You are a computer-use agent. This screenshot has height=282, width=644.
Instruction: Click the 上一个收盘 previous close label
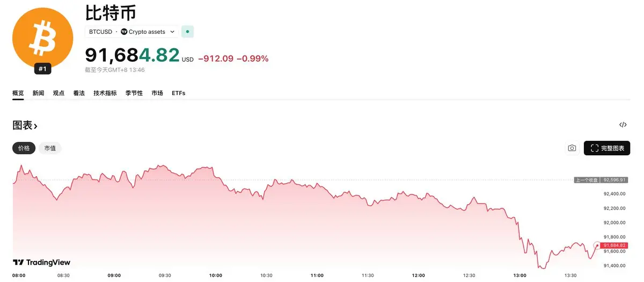587,180
